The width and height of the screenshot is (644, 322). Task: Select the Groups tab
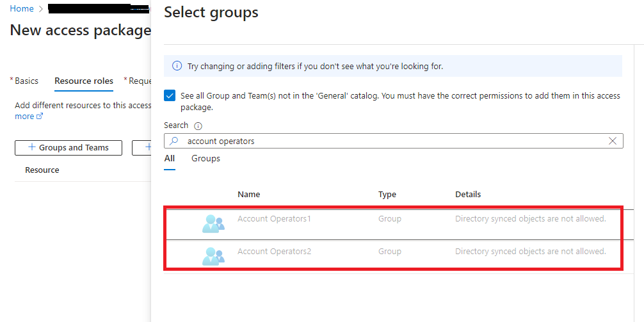tap(205, 159)
